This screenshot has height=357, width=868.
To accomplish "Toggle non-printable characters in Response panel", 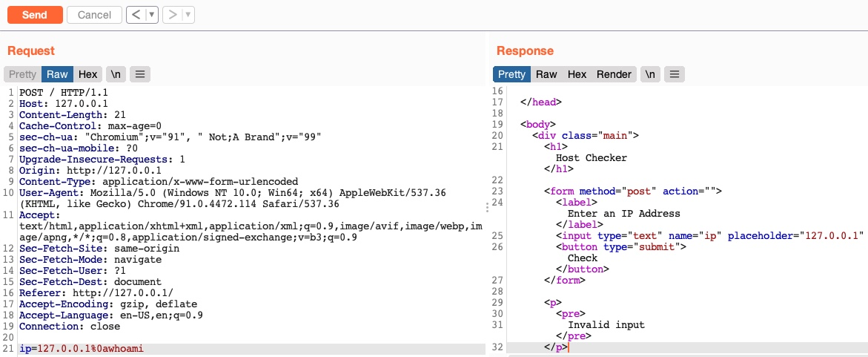I will (x=649, y=74).
